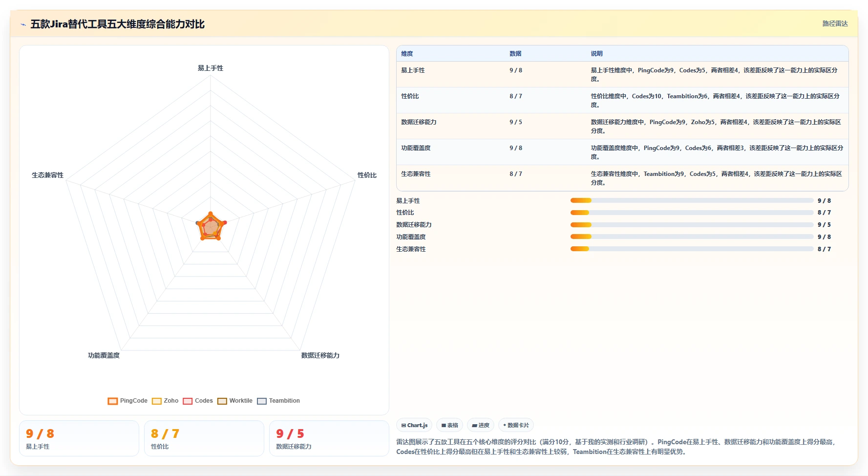
Task: Click the 性价比 radar axis label
Action: (367, 175)
